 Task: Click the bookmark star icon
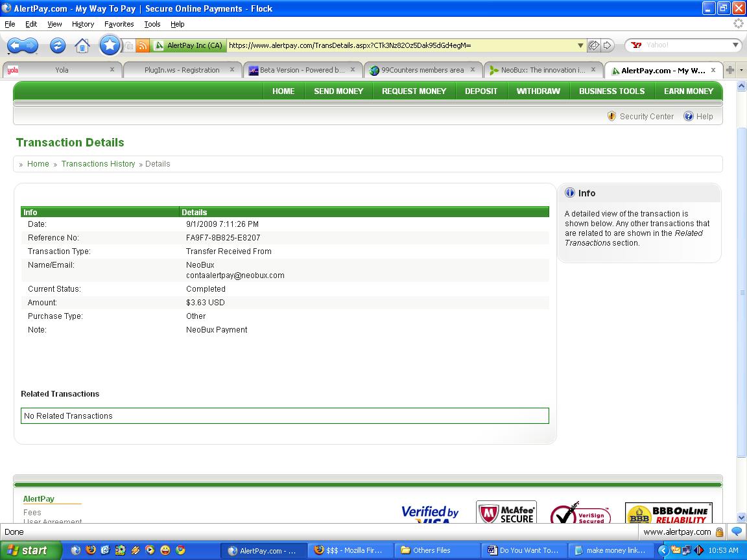coord(110,45)
